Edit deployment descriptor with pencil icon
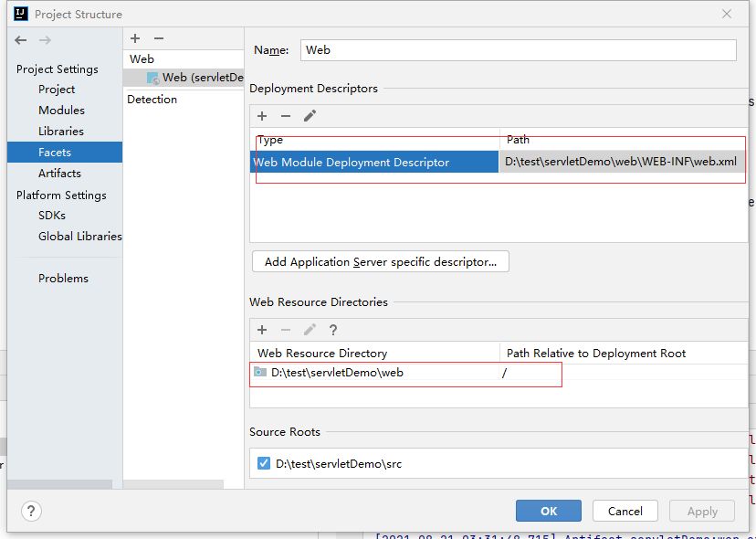This screenshot has width=756, height=539. 310,116
